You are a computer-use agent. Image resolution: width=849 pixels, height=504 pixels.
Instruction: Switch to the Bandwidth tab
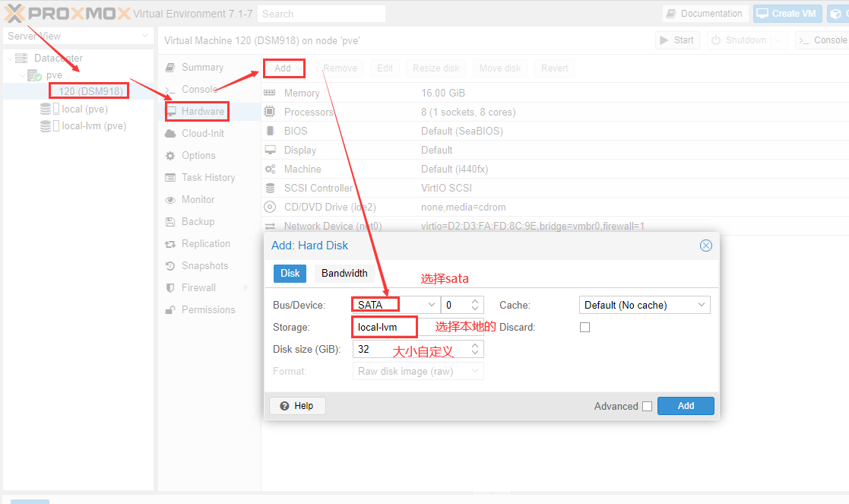pyautogui.click(x=344, y=274)
